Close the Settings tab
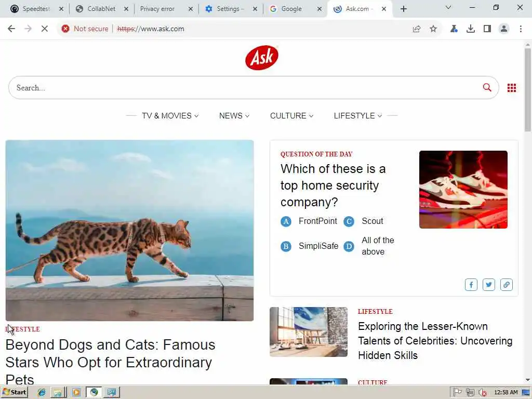The width and height of the screenshot is (532, 399). [x=255, y=9]
